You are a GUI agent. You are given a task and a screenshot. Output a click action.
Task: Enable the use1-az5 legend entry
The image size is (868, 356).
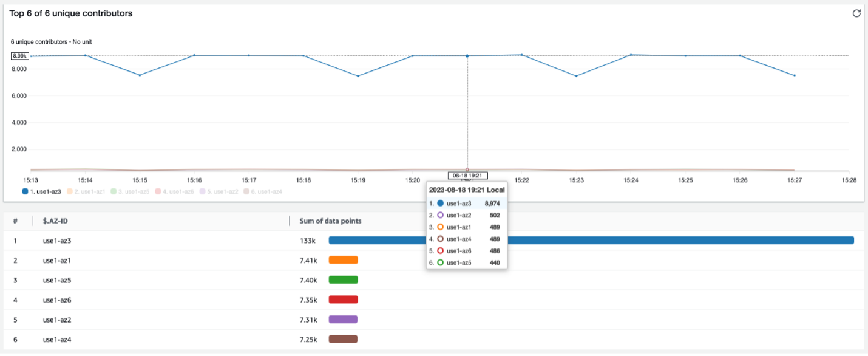coord(130,191)
